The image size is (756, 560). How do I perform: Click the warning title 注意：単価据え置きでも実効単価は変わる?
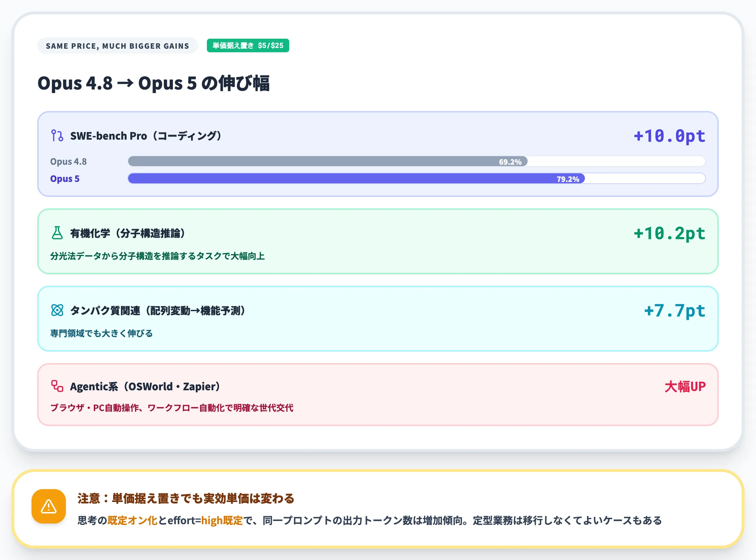(186, 498)
